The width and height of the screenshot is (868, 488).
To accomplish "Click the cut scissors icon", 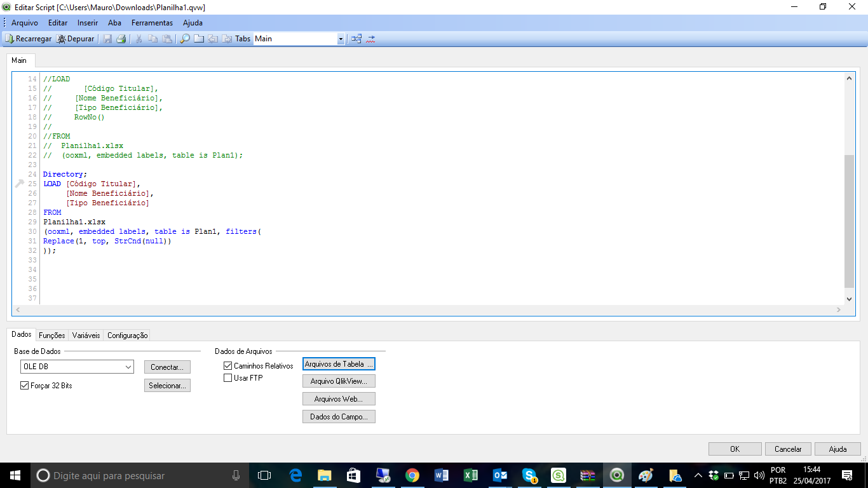I will (139, 39).
